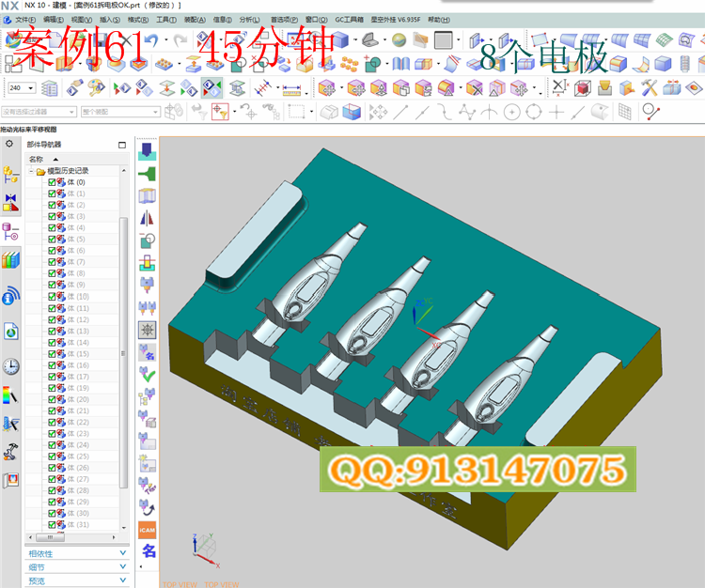Click the resource bar settings gear
705x588 pixels.
[x=9, y=144]
